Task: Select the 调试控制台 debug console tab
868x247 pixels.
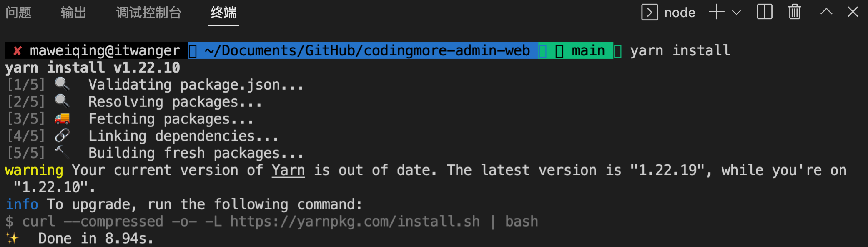Action: [148, 13]
